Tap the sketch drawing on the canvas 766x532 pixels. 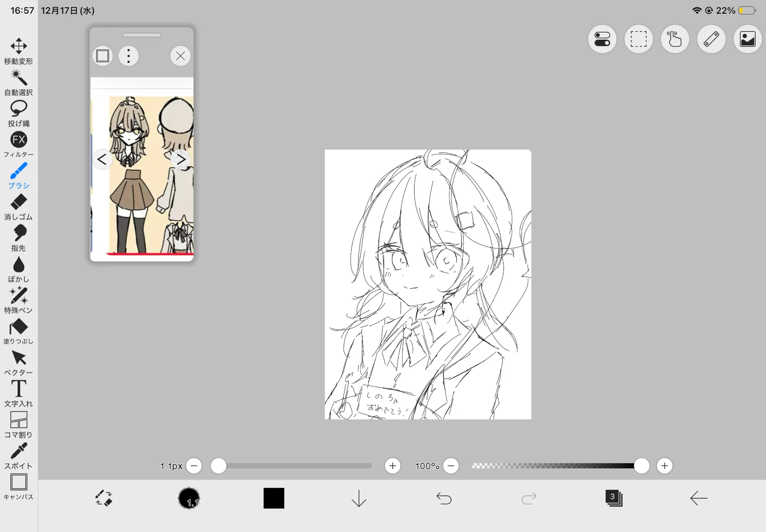coord(428,284)
